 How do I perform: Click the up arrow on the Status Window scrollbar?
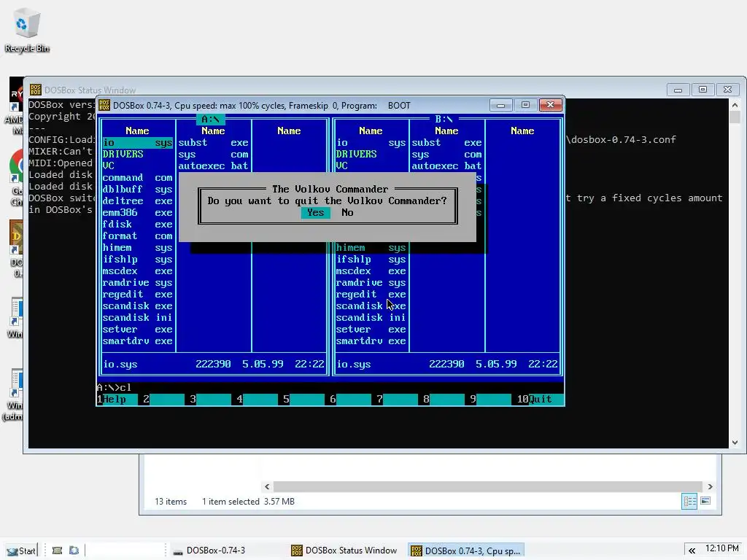pyautogui.click(x=735, y=105)
